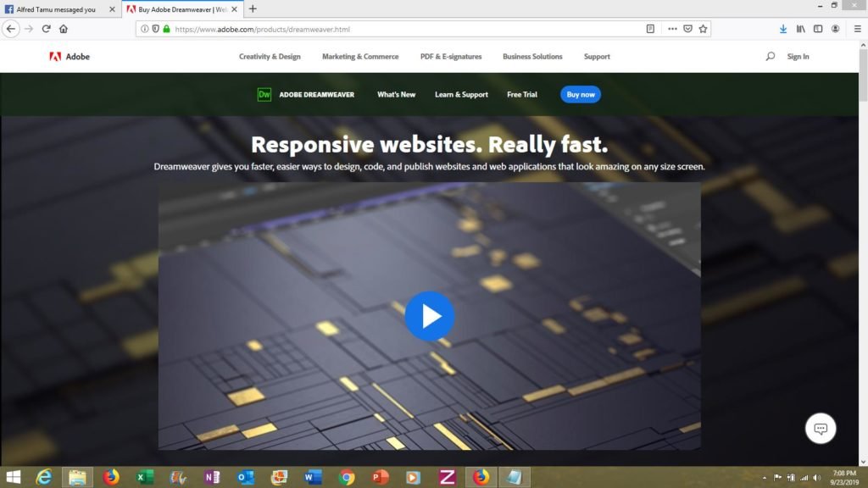Screen dimensions: 868x488
Task: Open the Business Solutions menu
Action: coord(532,57)
